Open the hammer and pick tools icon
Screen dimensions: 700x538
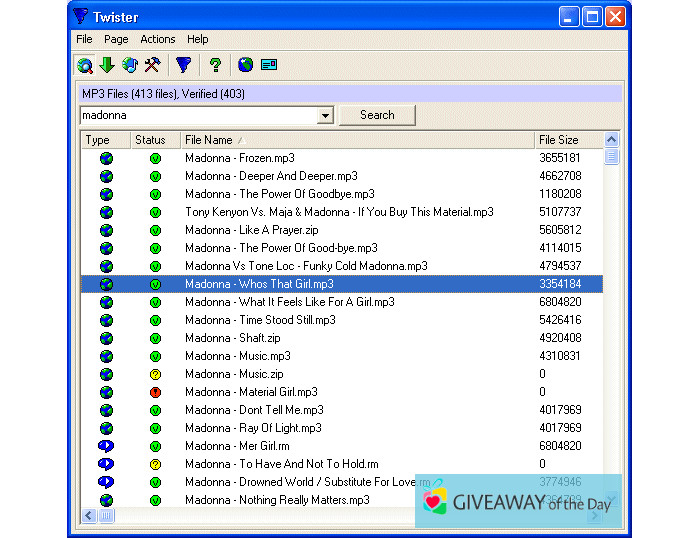tap(152, 65)
